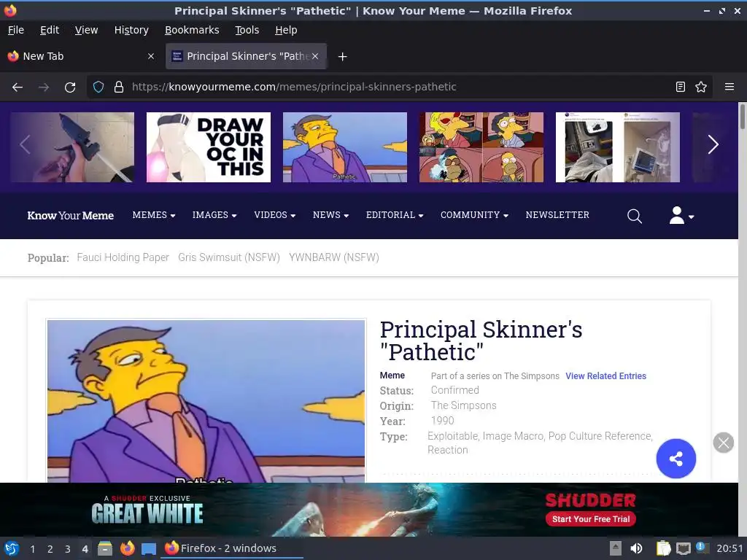This screenshot has height=560, width=747.
Task: Open Skinner Pathetic carousel thumbnail
Action: tap(345, 147)
